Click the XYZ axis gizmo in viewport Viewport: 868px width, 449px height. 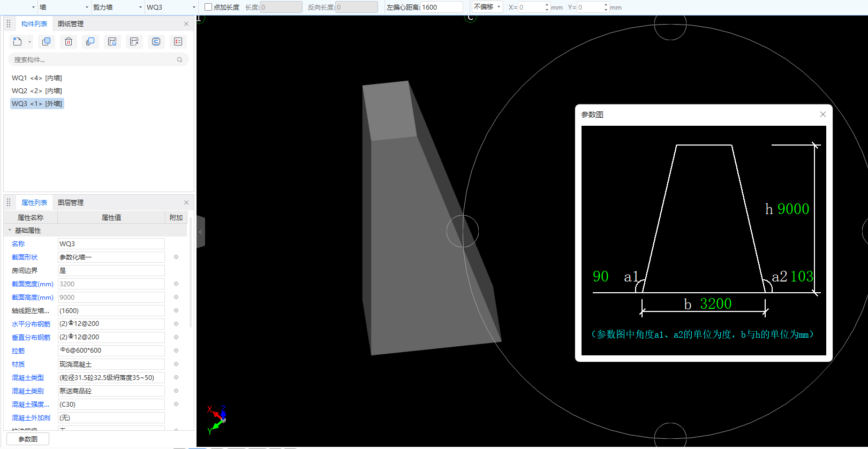pyautogui.click(x=217, y=419)
